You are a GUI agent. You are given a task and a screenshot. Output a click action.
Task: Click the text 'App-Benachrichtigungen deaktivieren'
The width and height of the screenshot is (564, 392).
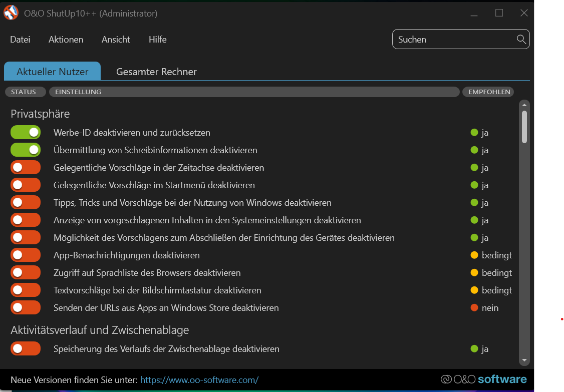pos(127,255)
